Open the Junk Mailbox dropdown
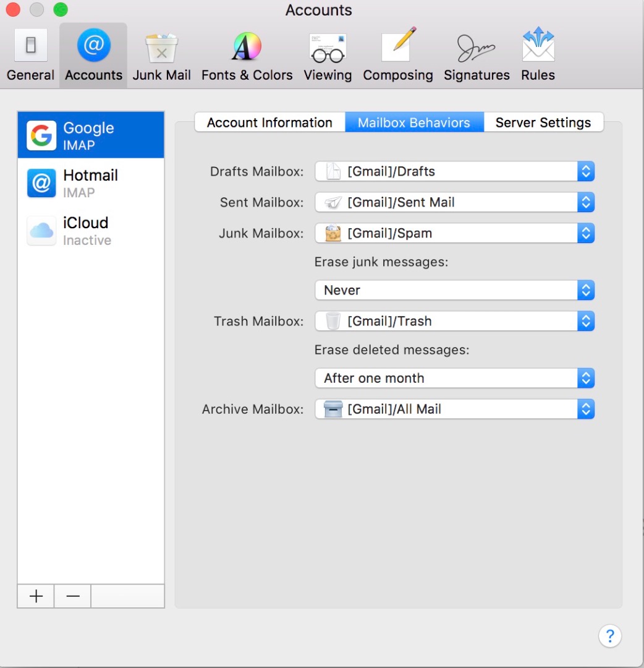The image size is (644, 668). tap(455, 233)
